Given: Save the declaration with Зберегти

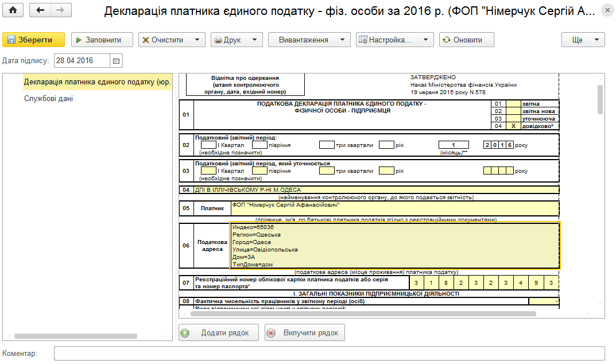Looking at the screenshot, I should [x=33, y=40].
